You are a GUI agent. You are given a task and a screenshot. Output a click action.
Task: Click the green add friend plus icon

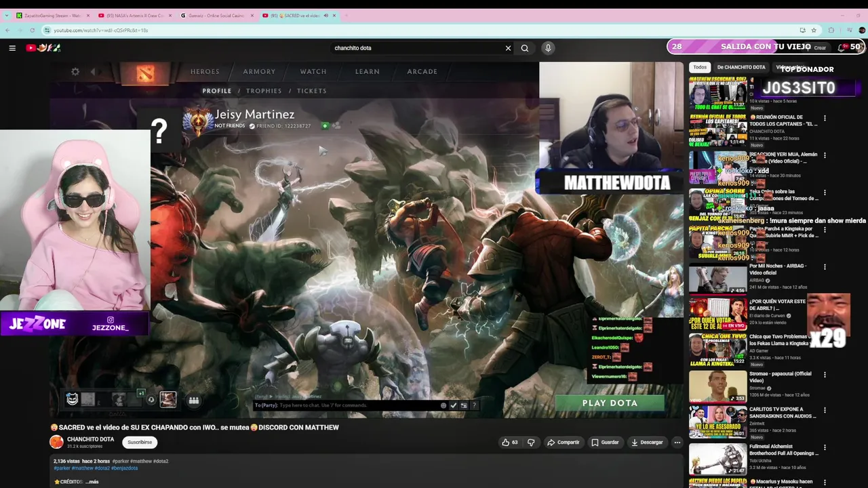325,125
